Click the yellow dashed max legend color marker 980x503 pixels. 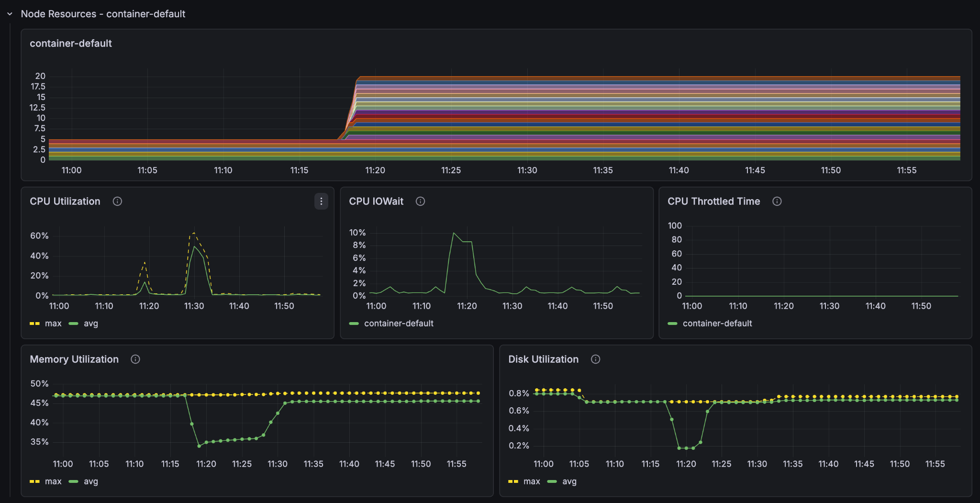[x=33, y=324]
